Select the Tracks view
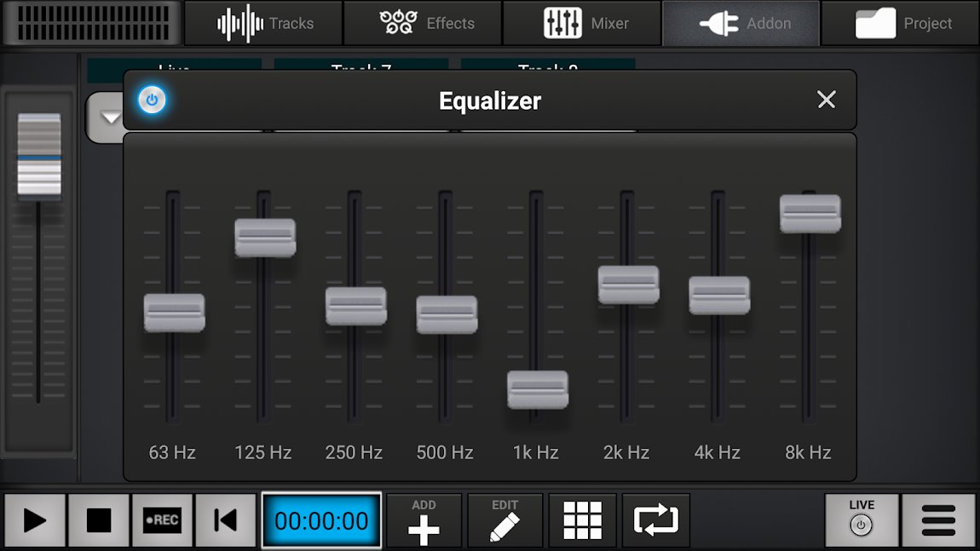980x551 pixels. [x=262, y=23]
